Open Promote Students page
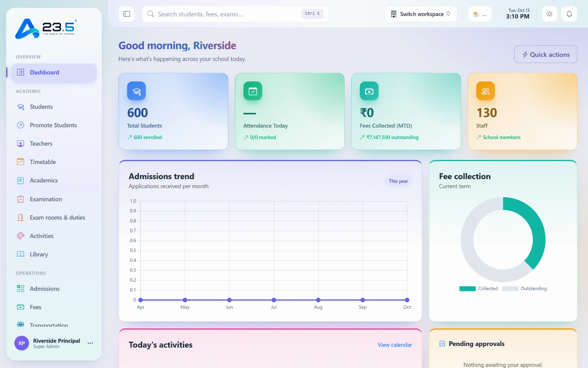Screen dimensions: 588x368 (x=54, y=125)
